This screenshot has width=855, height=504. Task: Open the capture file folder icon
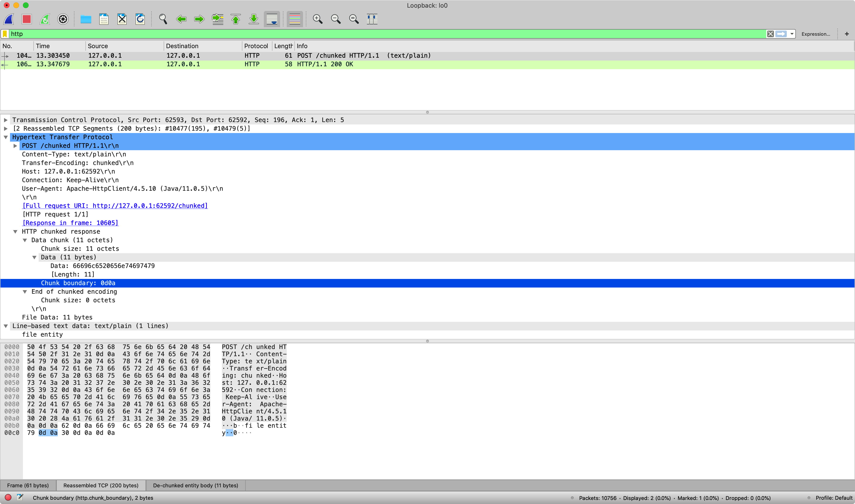pyautogui.click(x=86, y=19)
